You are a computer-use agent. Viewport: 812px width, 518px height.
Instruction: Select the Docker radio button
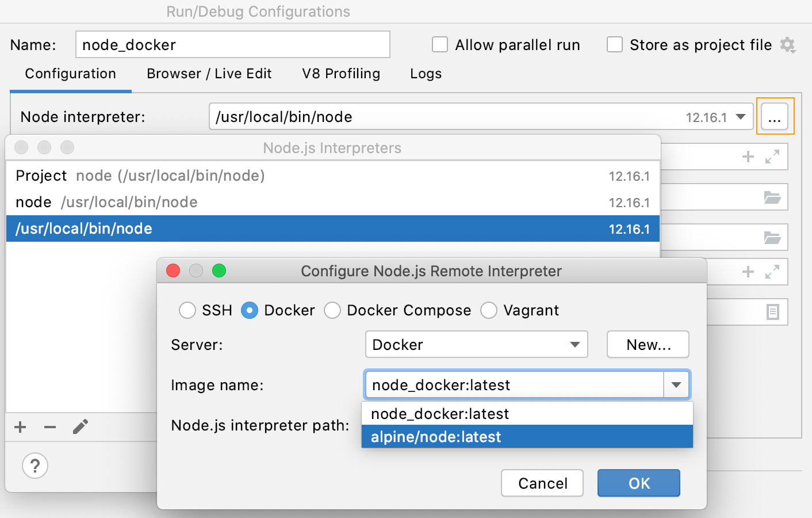(250, 310)
